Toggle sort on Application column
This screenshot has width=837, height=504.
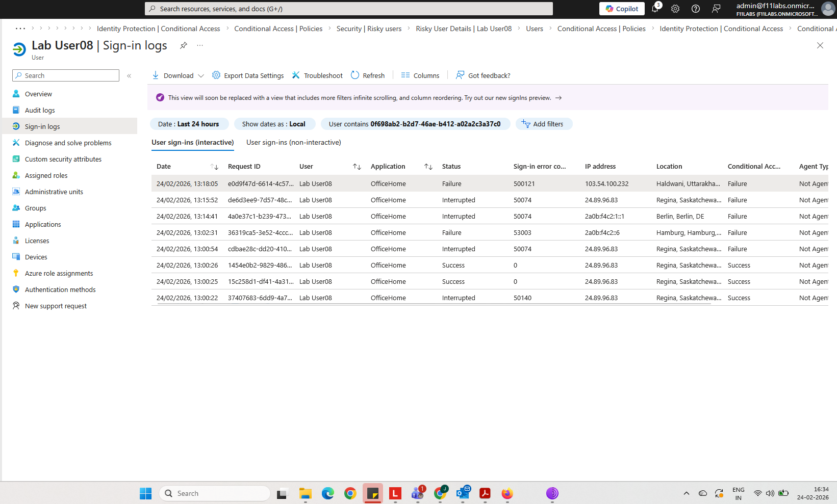[x=428, y=167]
